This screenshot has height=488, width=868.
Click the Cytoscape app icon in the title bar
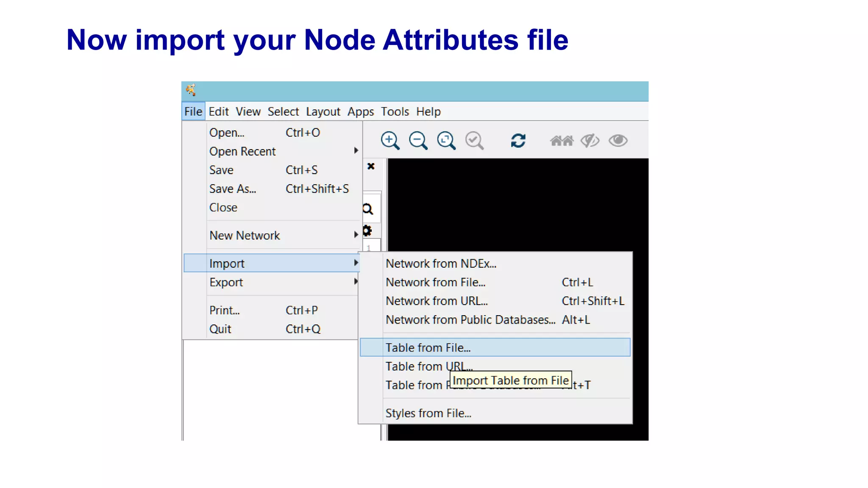[x=191, y=90]
